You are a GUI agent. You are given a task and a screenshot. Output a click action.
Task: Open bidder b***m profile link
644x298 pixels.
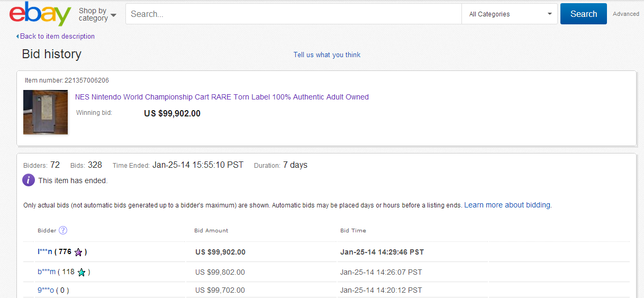(x=47, y=272)
